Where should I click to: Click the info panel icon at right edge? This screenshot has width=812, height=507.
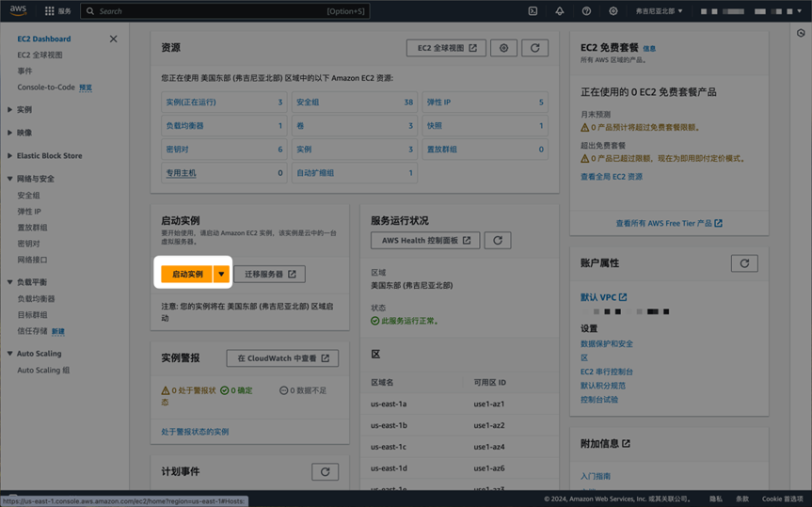pos(801,33)
